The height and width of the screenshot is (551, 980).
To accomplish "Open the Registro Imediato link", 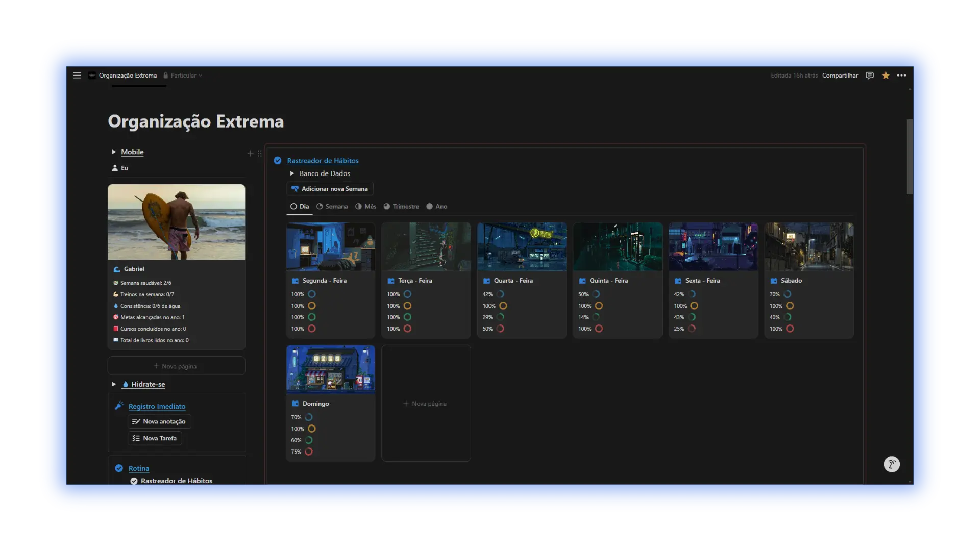I will click(157, 407).
